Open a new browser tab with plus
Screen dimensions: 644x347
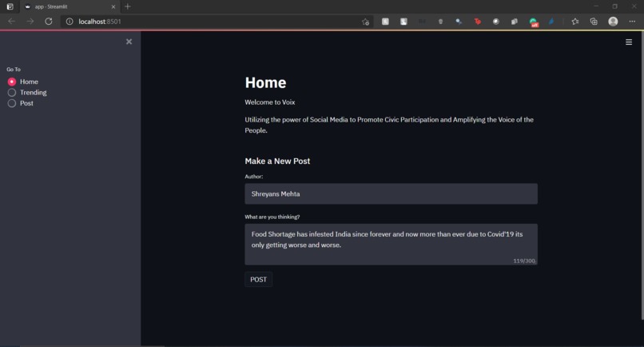click(128, 6)
